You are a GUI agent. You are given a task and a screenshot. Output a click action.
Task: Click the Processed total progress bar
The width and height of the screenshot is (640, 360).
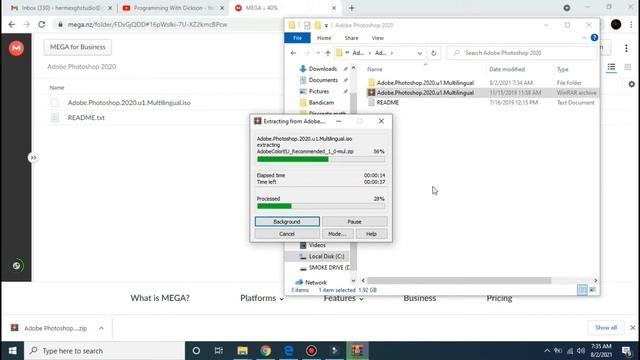pyautogui.click(x=320, y=206)
